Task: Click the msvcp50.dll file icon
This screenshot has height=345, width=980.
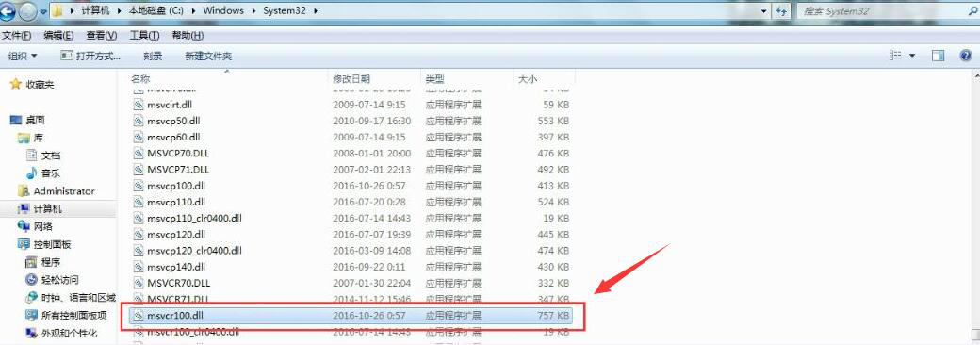Action: [139, 121]
